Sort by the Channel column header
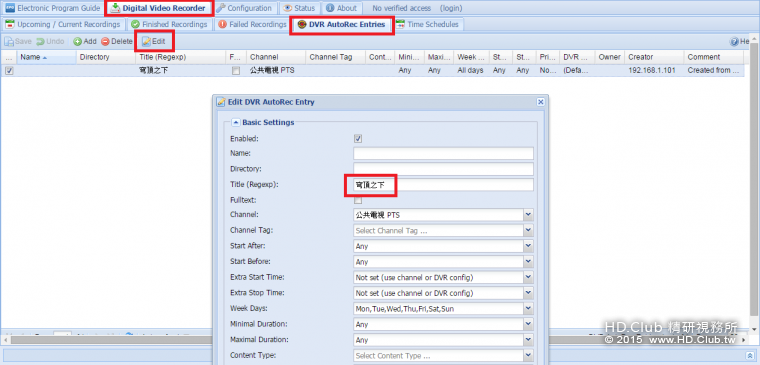 [x=276, y=57]
